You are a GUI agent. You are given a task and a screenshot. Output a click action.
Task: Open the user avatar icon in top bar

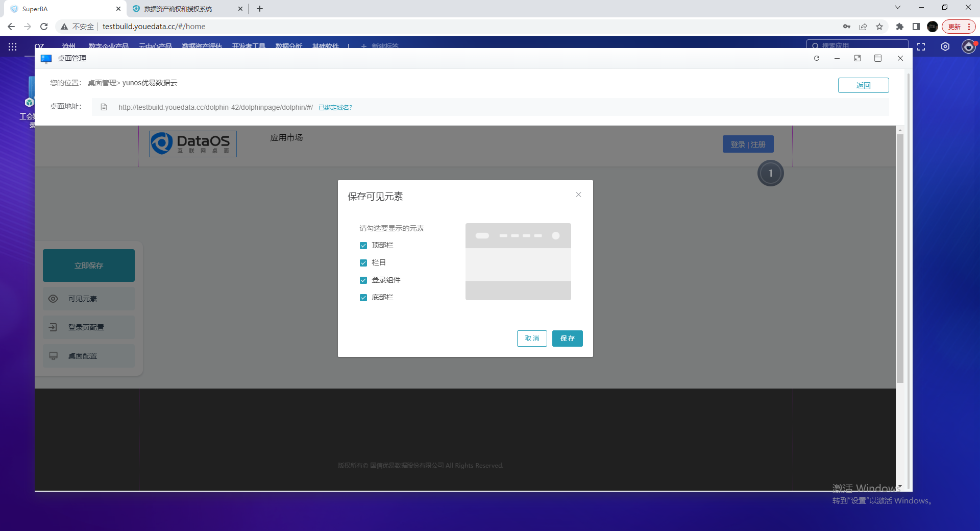point(969,46)
